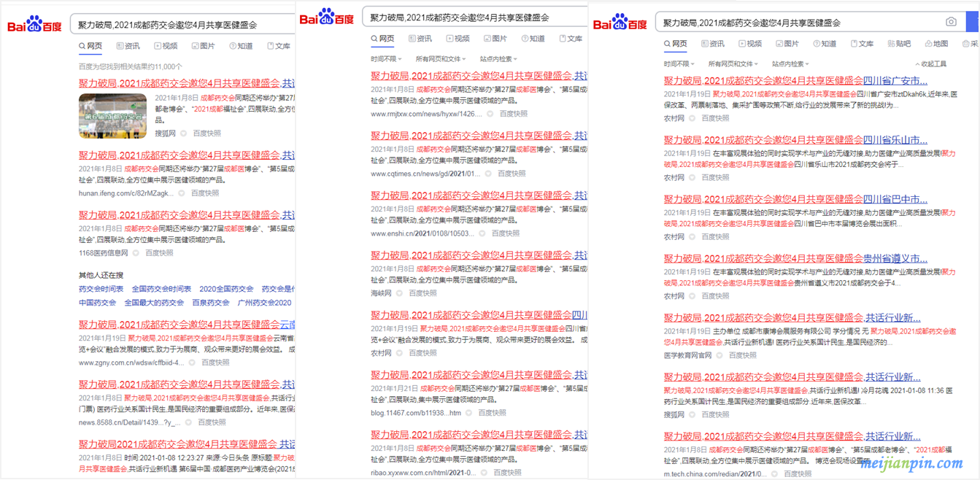Open 时间不限 dropdown in middle screenshot

tap(386, 59)
